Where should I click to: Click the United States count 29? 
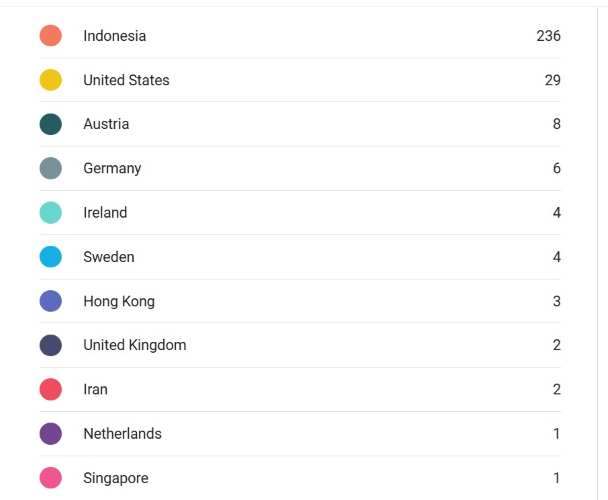[552, 80]
